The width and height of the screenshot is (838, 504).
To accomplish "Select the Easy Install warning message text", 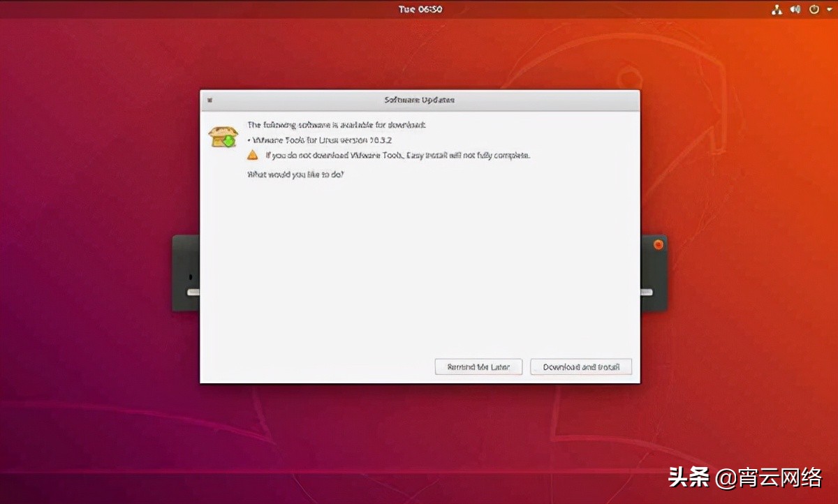I will click(x=397, y=155).
